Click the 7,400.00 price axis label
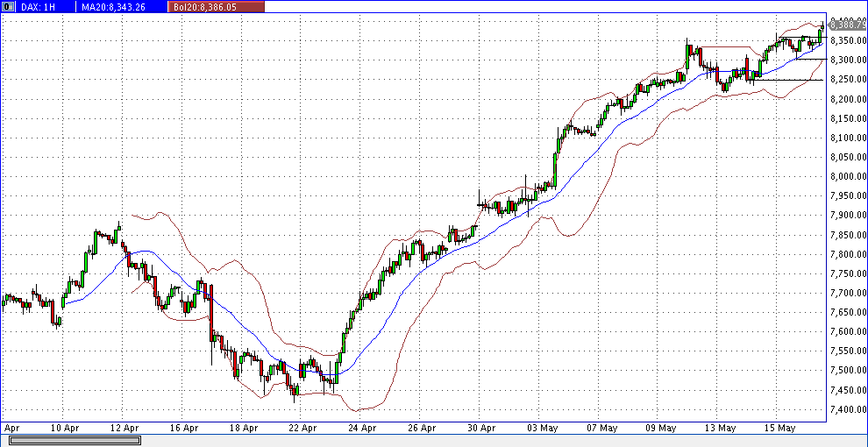Image resolution: width=868 pixels, height=447 pixels. click(848, 409)
